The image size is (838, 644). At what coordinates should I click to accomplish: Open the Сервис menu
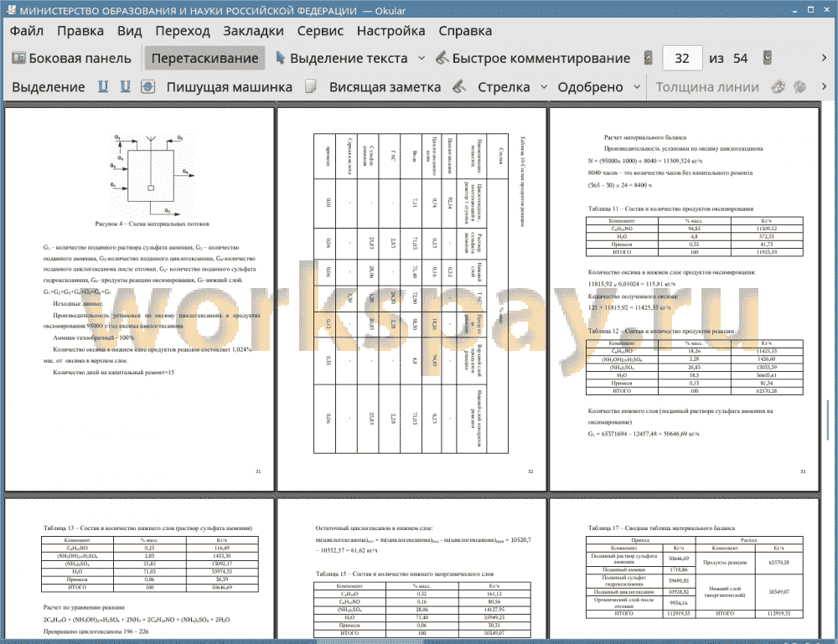(x=320, y=31)
